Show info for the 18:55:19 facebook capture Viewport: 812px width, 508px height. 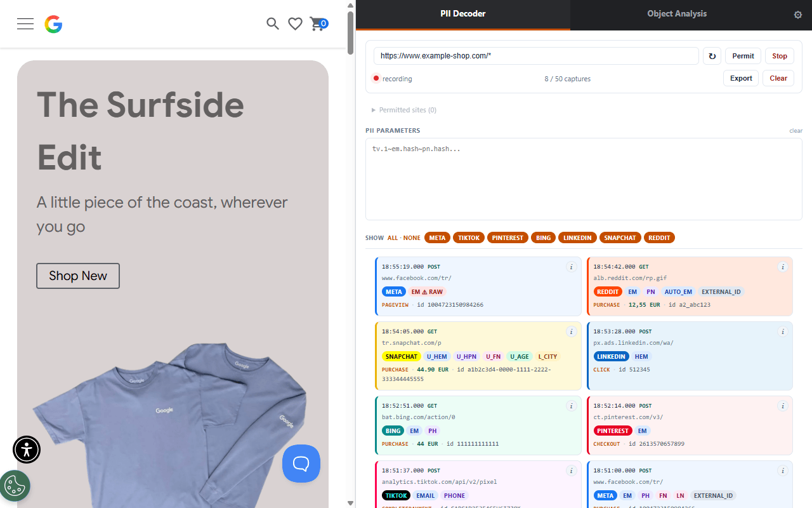click(x=571, y=267)
